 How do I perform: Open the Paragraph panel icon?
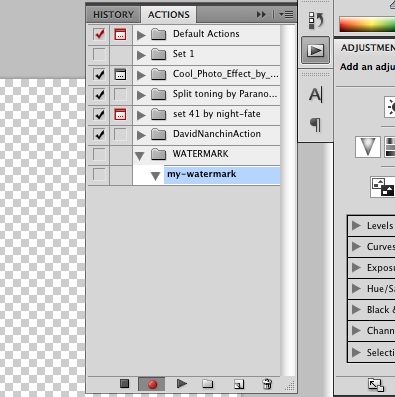[315, 125]
